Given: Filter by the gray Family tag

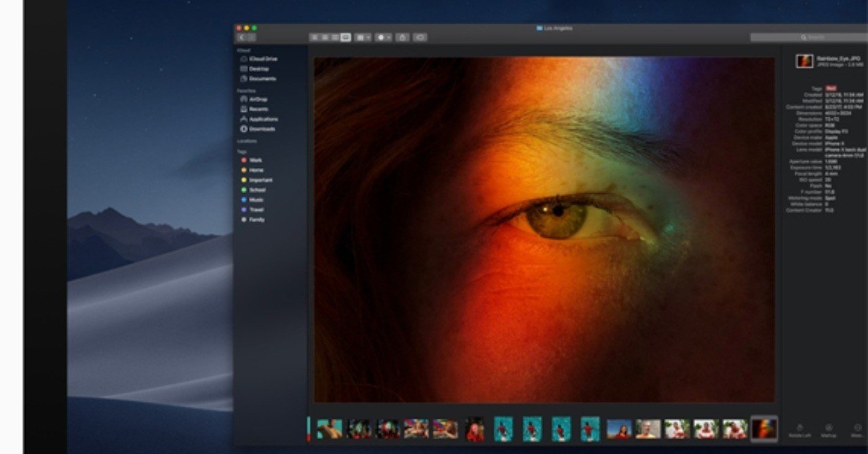Looking at the screenshot, I should [253, 220].
